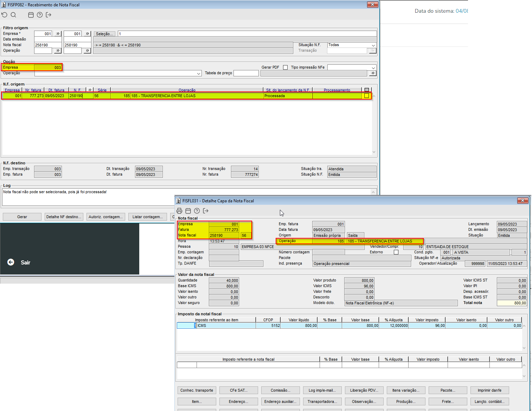Open the Itens variação... button
Screen dimensions: 532x411
tap(406, 390)
